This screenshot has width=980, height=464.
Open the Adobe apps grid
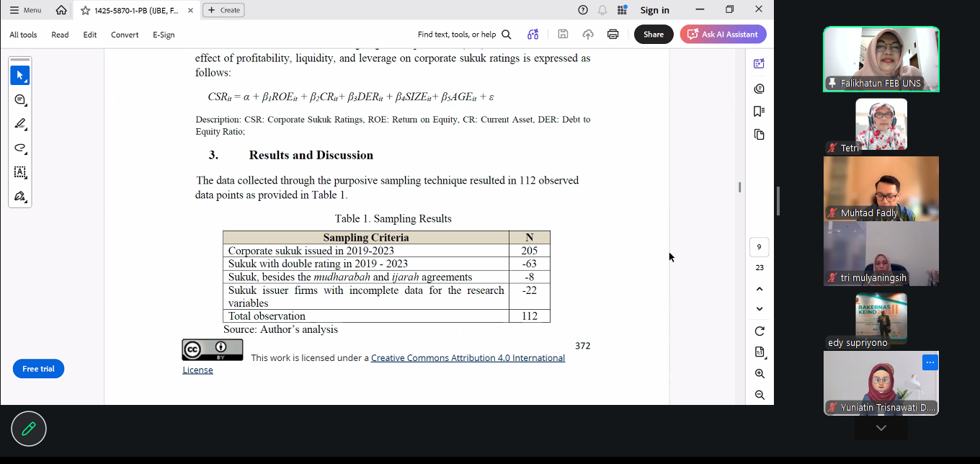pos(622,10)
